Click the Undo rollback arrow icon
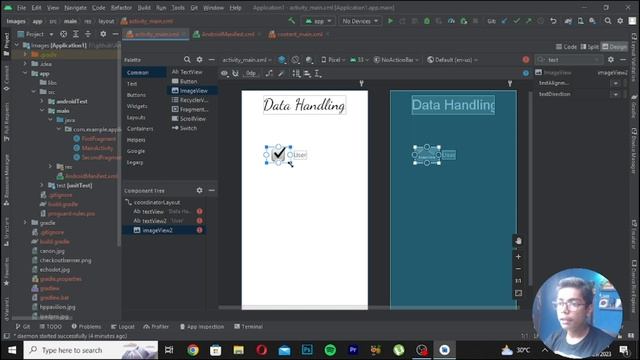The width and height of the screenshot is (640, 360). pyautogui.click(x=553, y=21)
